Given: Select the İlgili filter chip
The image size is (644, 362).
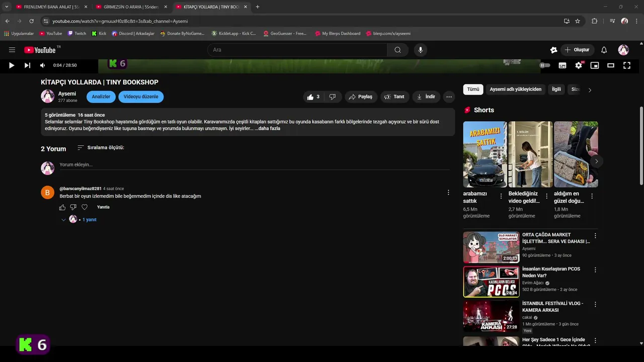Looking at the screenshot, I should pos(556,89).
